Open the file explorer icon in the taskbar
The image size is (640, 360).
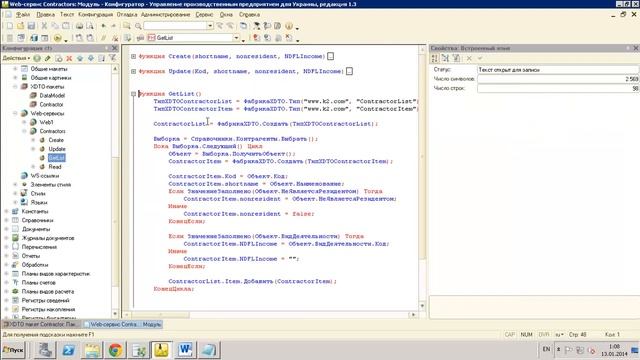[92, 350]
